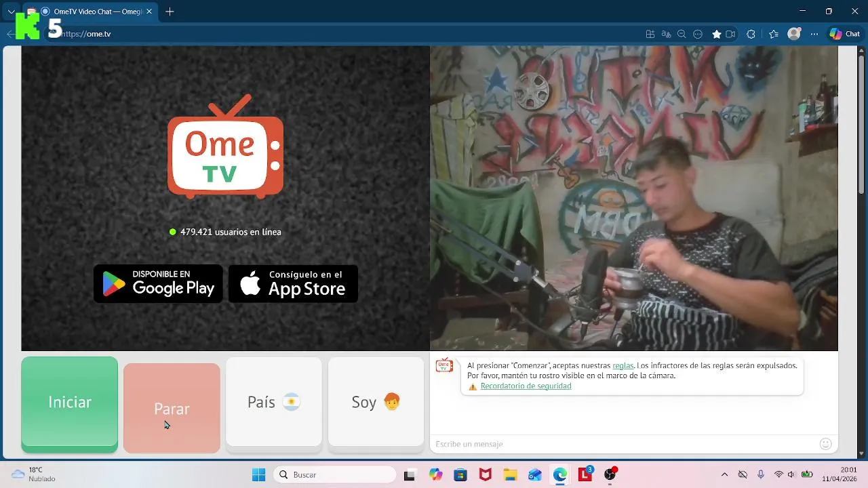Click the 479.421 usuarios en línea text
This screenshot has height=488, width=868.
tap(231, 232)
